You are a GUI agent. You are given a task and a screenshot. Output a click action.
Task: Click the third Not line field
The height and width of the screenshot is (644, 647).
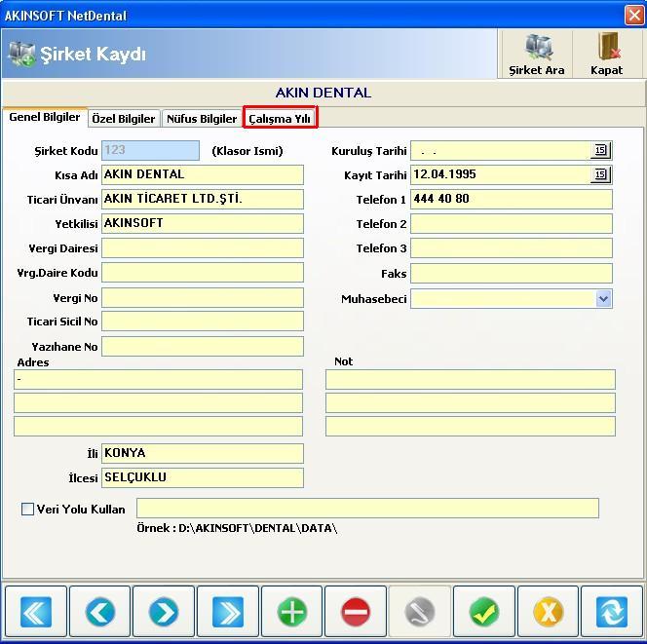pyautogui.click(x=471, y=426)
